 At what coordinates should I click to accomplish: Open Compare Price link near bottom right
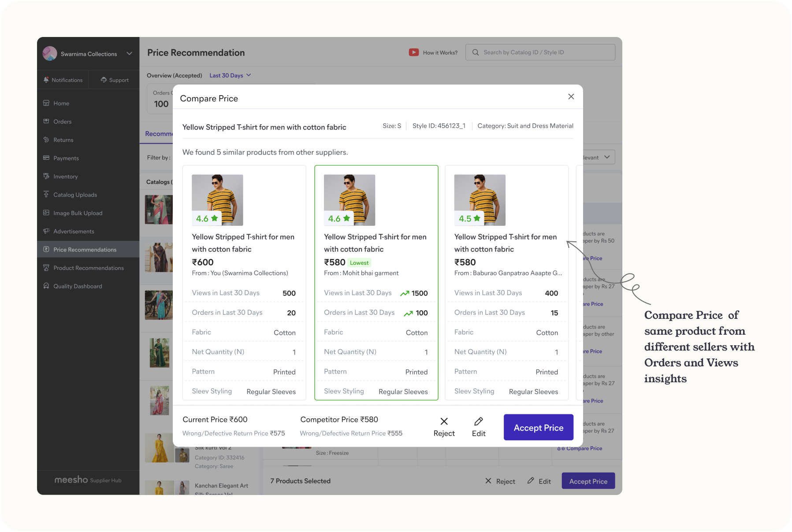tap(580, 448)
